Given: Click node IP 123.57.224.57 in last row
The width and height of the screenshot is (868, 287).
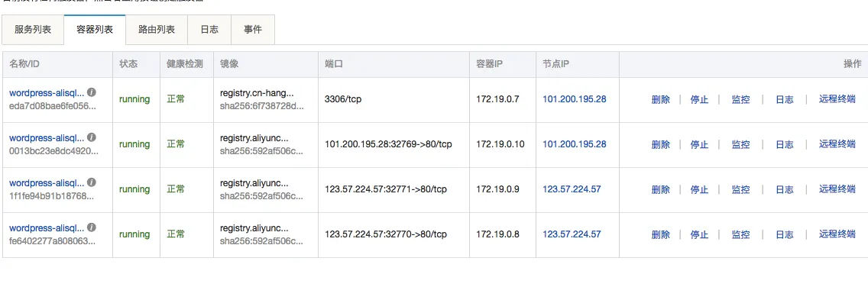Looking at the screenshot, I should click(x=572, y=234).
